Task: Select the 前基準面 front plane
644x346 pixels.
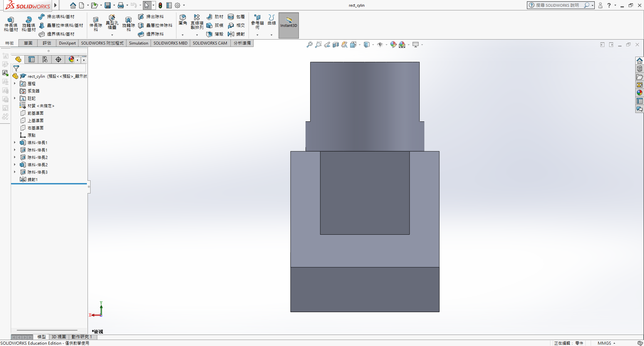Action: 32,113
